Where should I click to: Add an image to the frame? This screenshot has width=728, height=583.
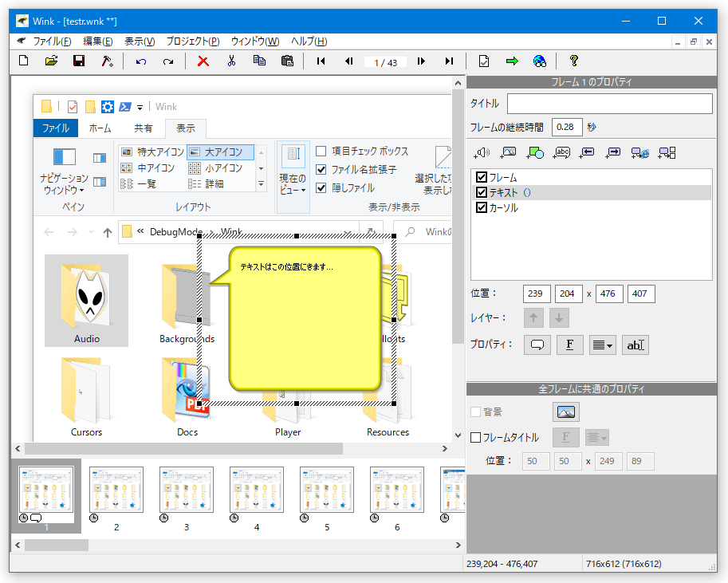click(x=509, y=152)
